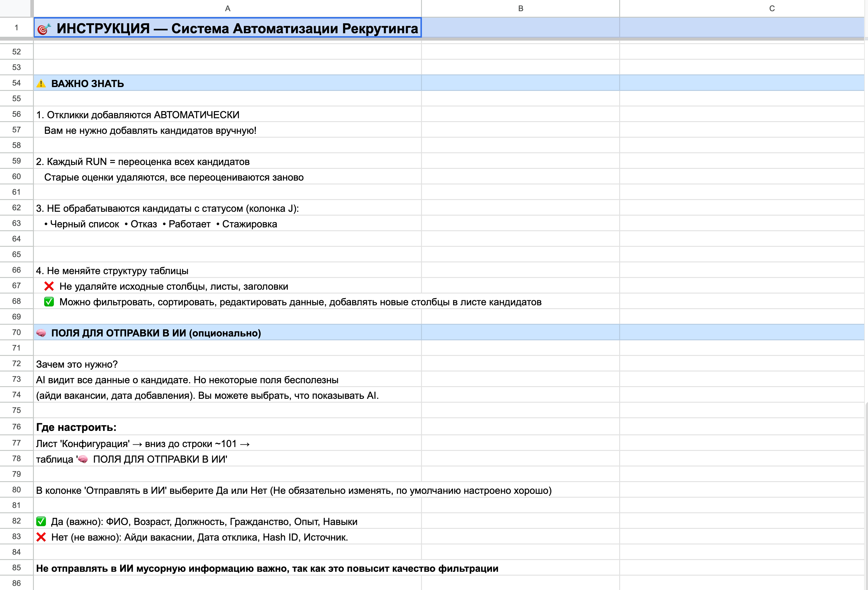868x590 pixels.
Task: Select column B by its header
Action: pos(520,8)
